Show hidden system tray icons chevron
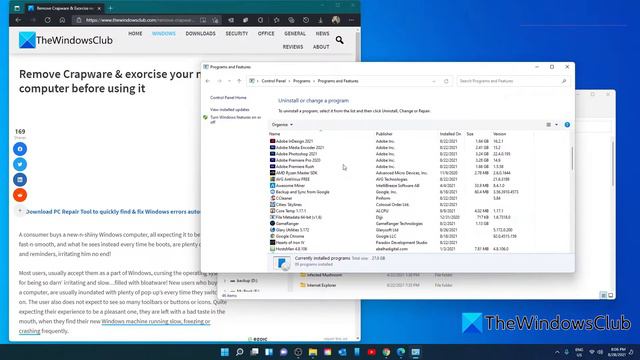The image size is (640, 360). (557, 352)
